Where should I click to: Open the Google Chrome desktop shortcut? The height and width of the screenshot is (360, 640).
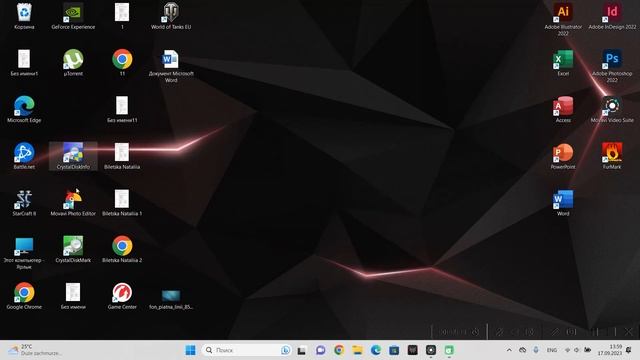coord(24,296)
